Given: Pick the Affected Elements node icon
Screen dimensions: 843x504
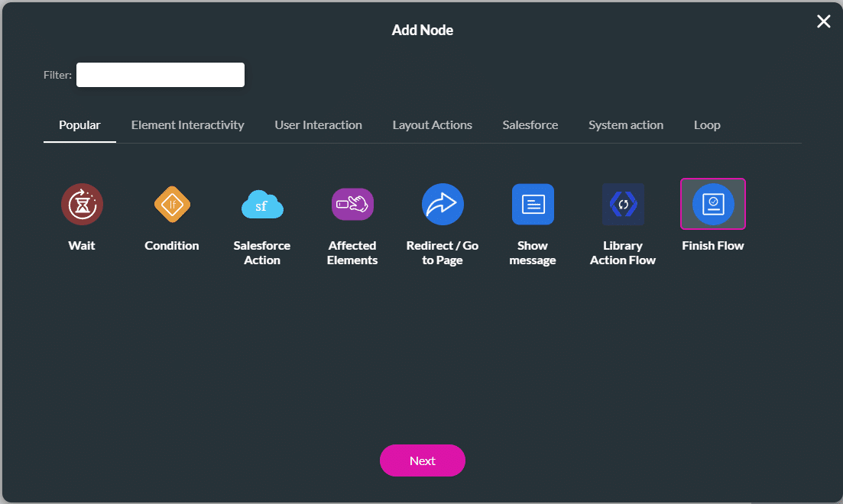Looking at the screenshot, I should pos(352,204).
